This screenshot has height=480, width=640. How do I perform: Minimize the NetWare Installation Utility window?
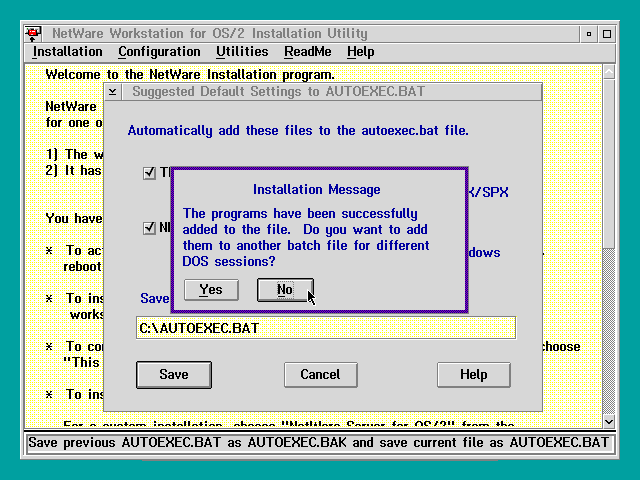click(589, 34)
